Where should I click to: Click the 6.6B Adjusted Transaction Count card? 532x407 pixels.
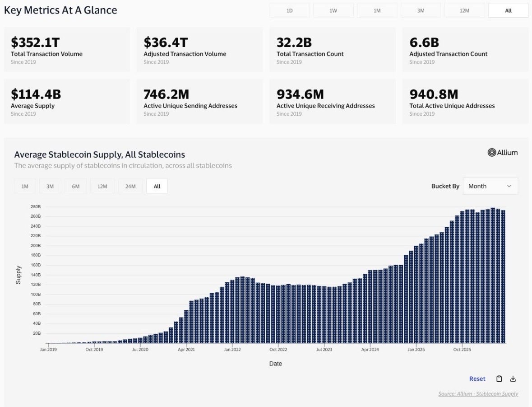[x=465, y=50]
